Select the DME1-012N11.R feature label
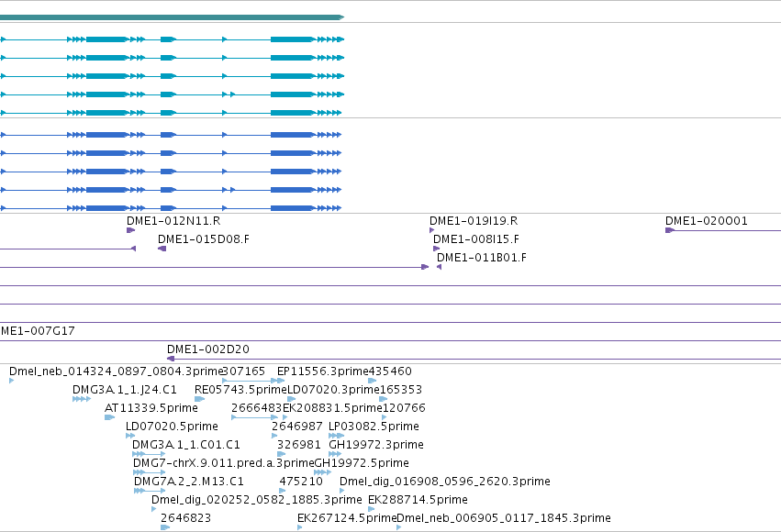781x532 pixels. tap(173, 221)
